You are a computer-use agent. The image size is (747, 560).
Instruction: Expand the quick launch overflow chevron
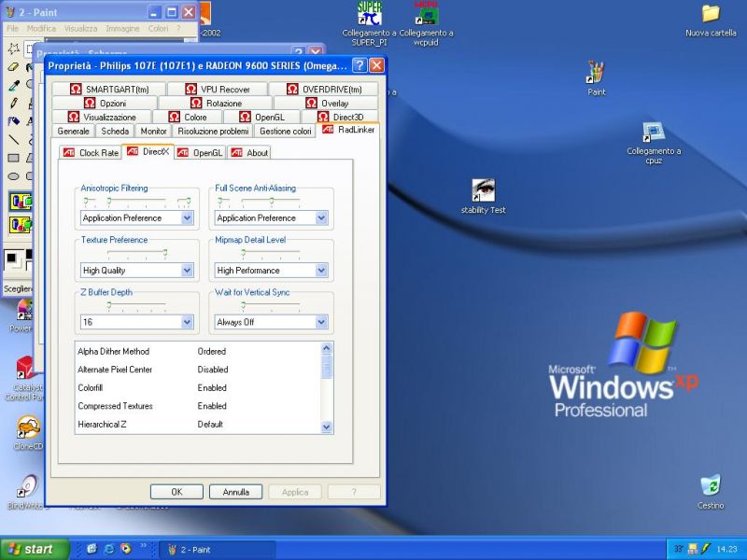(143, 546)
